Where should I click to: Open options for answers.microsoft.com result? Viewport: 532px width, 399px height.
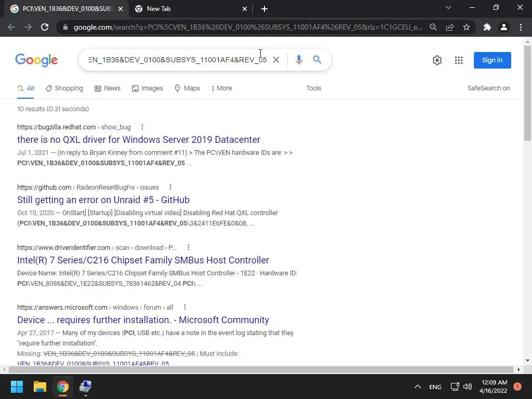click(x=184, y=307)
